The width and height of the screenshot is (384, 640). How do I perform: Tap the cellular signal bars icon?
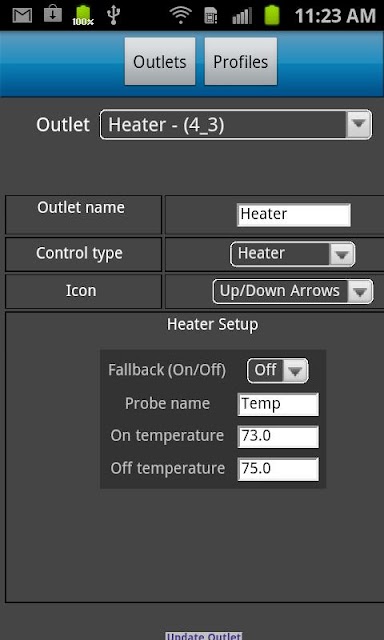point(242,16)
